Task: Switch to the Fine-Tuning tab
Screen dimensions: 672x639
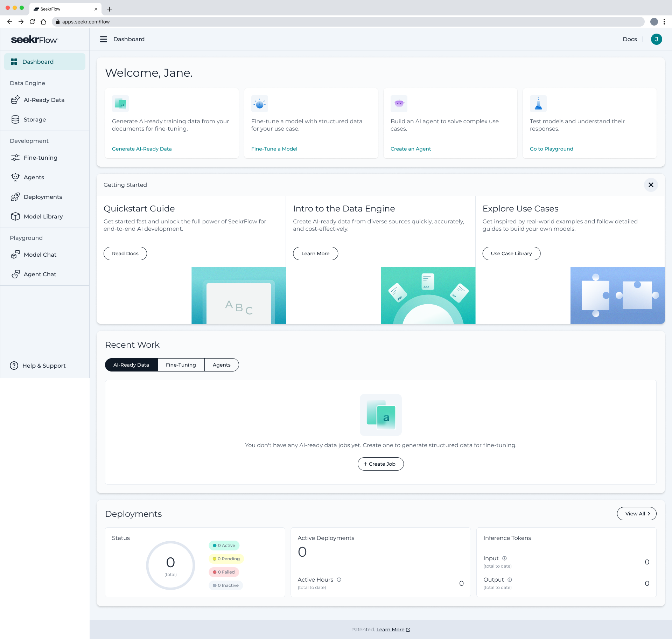Action: click(x=181, y=365)
